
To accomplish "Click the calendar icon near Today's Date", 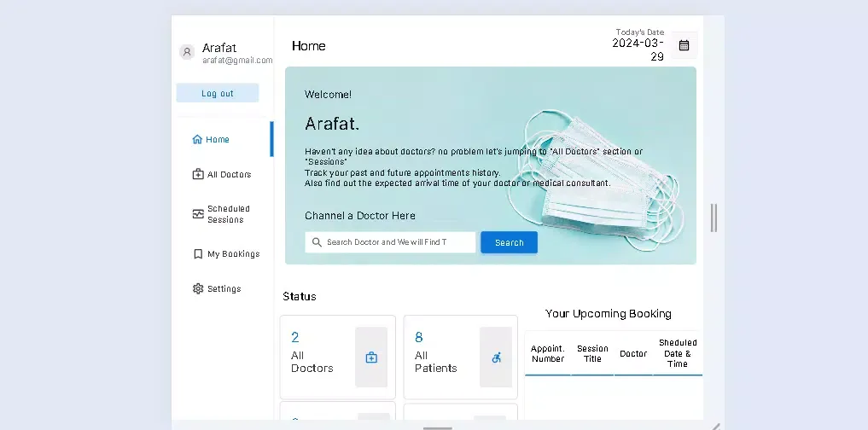I will pos(684,45).
